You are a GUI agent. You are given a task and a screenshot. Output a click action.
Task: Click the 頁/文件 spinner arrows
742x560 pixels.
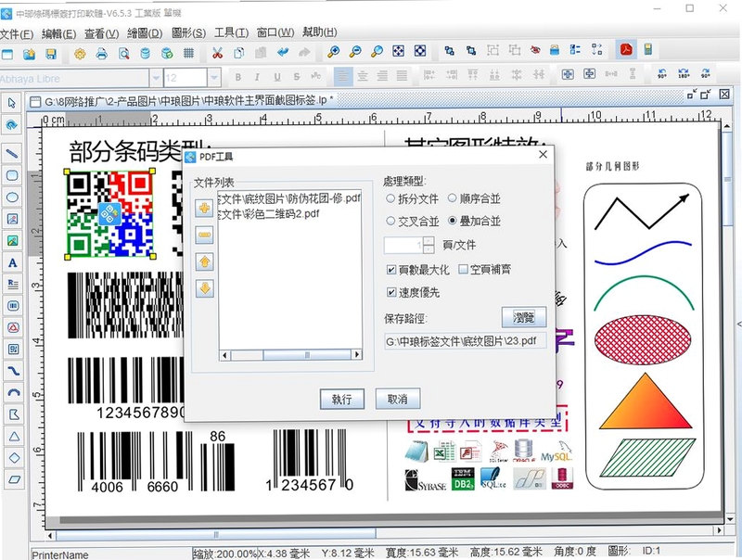pos(429,245)
